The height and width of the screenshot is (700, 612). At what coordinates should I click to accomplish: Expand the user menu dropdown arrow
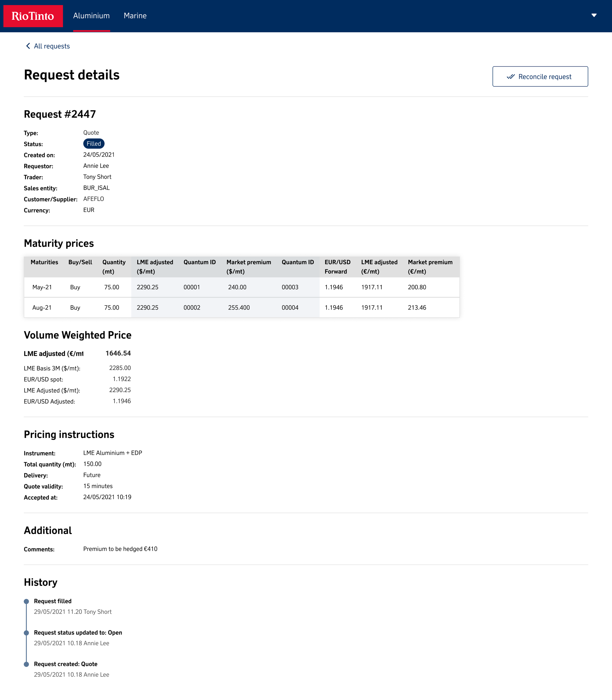tap(594, 15)
